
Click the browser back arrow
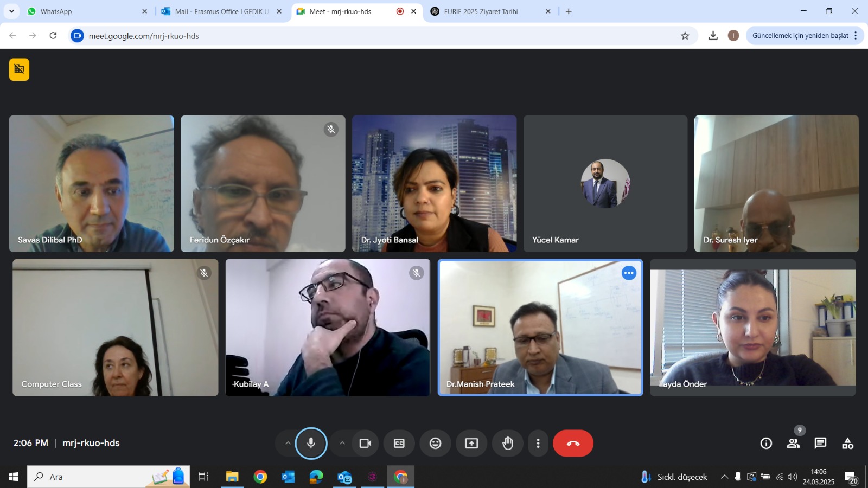(x=12, y=36)
